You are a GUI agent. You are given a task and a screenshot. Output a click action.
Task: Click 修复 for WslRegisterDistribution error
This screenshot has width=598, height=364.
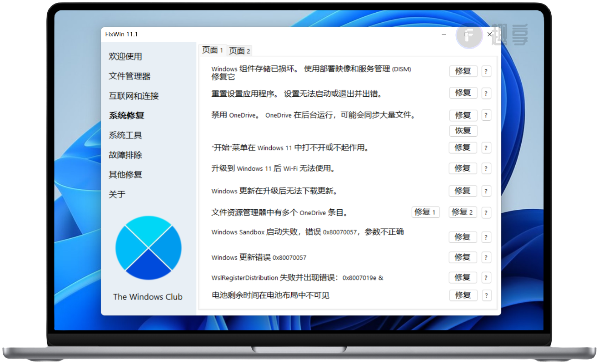(463, 277)
